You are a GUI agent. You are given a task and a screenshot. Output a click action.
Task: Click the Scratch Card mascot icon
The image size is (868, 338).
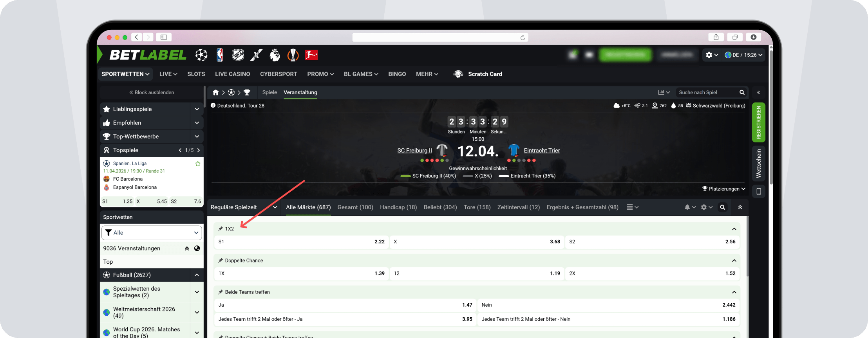pyautogui.click(x=458, y=74)
